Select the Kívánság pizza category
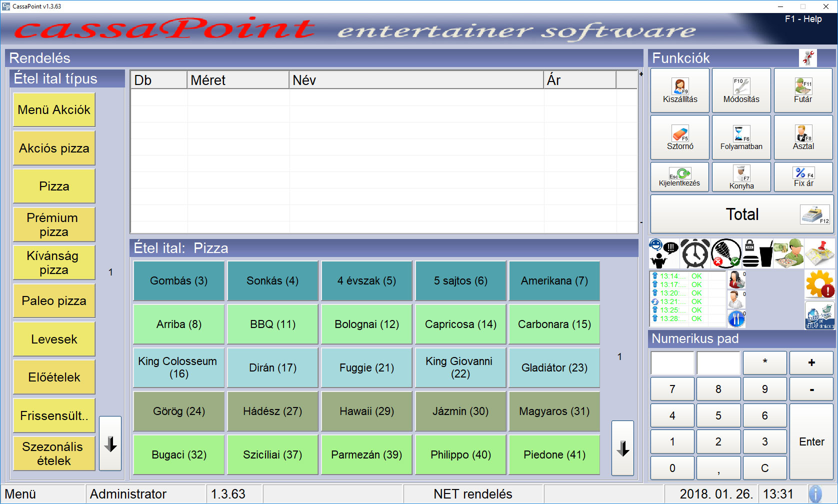The image size is (838, 504). tap(54, 262)
